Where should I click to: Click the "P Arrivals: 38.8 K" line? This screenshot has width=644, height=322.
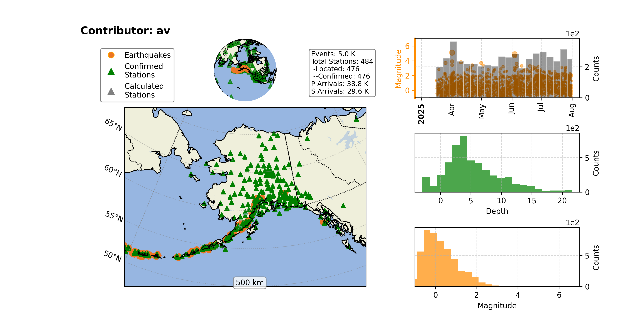[340, 84]
